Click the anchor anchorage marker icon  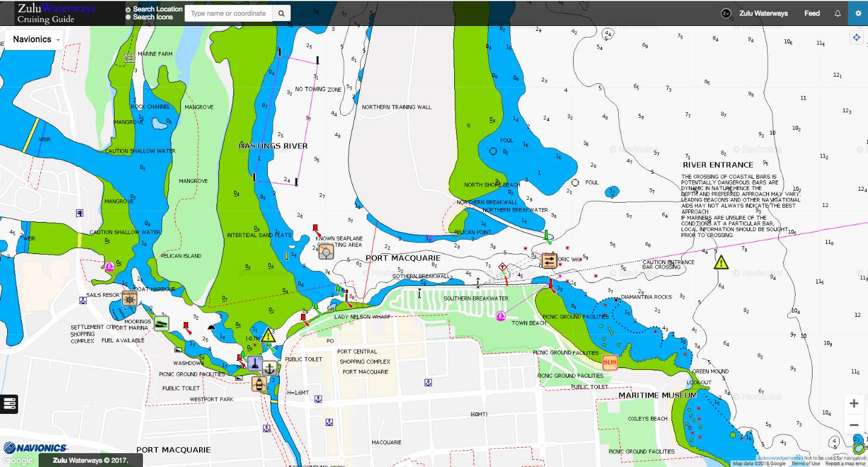click(270, 367)
